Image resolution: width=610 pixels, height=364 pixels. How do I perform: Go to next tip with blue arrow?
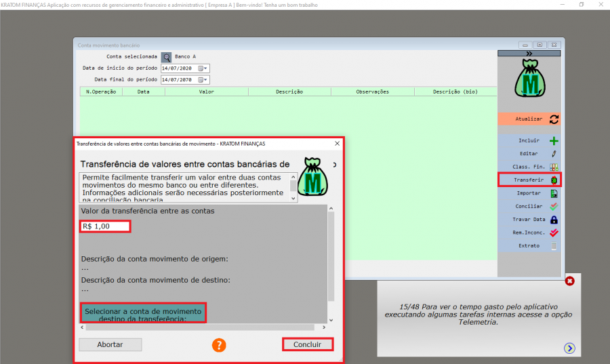tap(569, 348)
